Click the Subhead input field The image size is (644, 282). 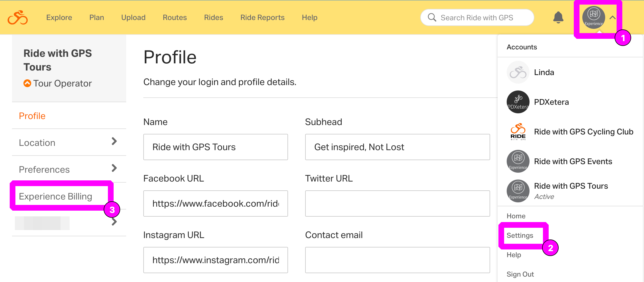click(397, 147)
